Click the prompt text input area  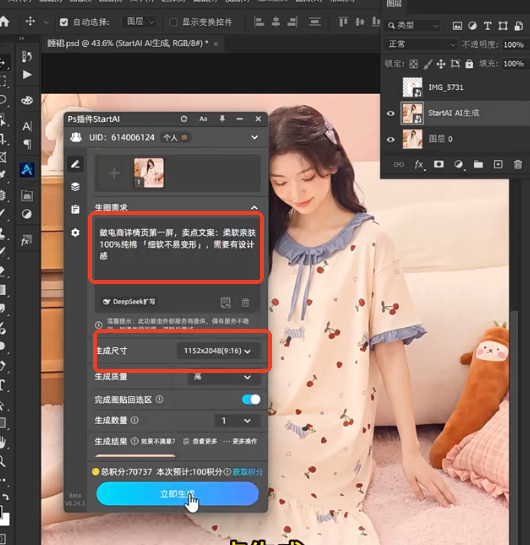(176, 248)
